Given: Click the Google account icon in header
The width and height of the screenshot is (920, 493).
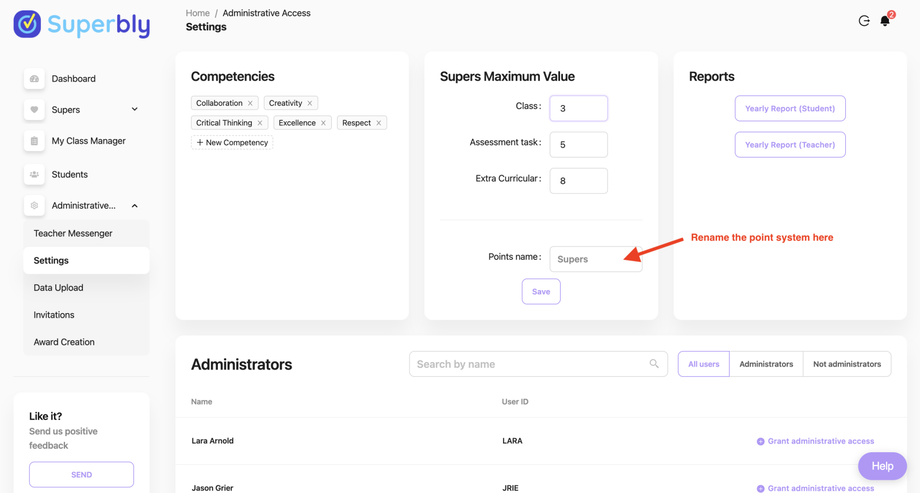Looking at the screenshot, I should [864, 20].
